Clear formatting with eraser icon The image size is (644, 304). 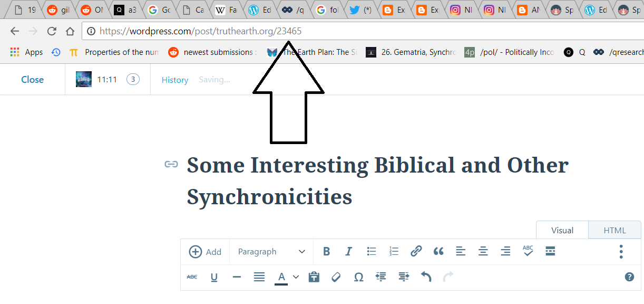(x=336, y=277)
